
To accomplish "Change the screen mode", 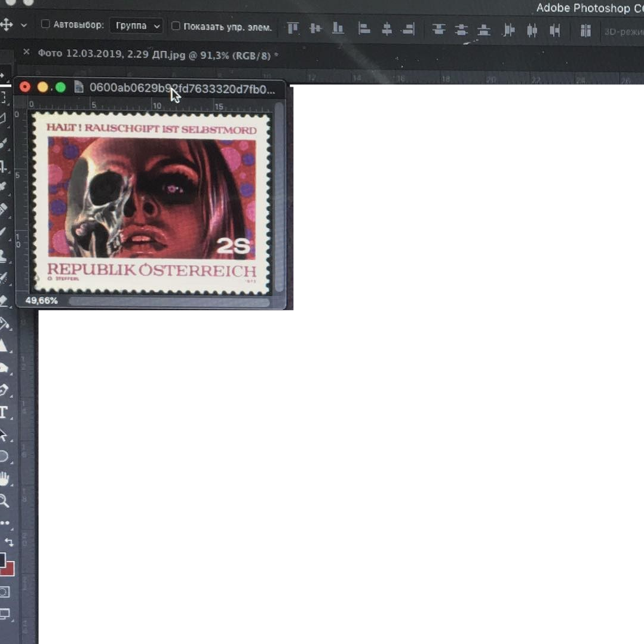I will [5, 614].
